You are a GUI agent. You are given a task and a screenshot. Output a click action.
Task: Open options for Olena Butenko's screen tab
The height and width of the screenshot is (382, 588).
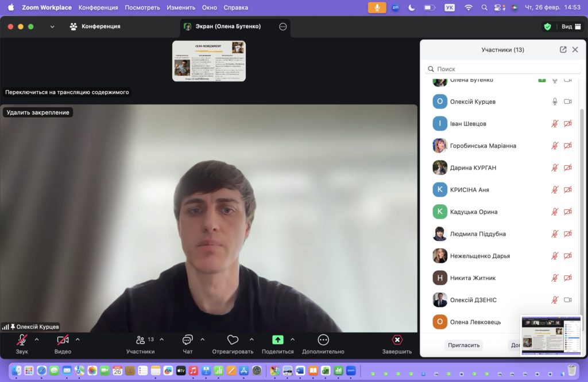283,26
